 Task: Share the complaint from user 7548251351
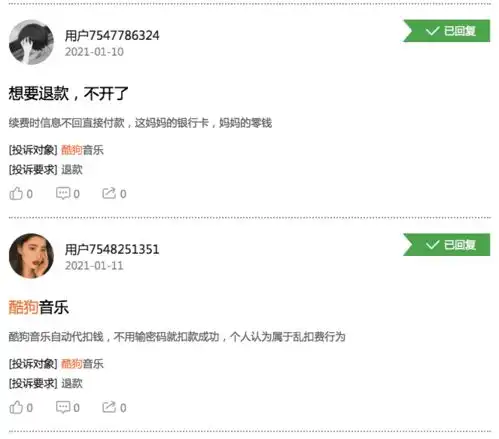pyautogui.click(x=114, y=407)
